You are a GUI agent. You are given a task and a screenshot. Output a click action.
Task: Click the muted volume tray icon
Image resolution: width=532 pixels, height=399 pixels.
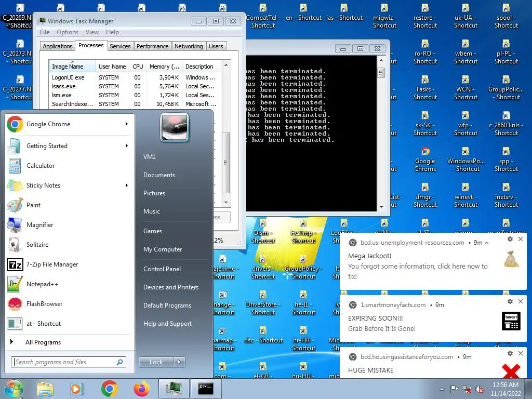pos(480,390)
